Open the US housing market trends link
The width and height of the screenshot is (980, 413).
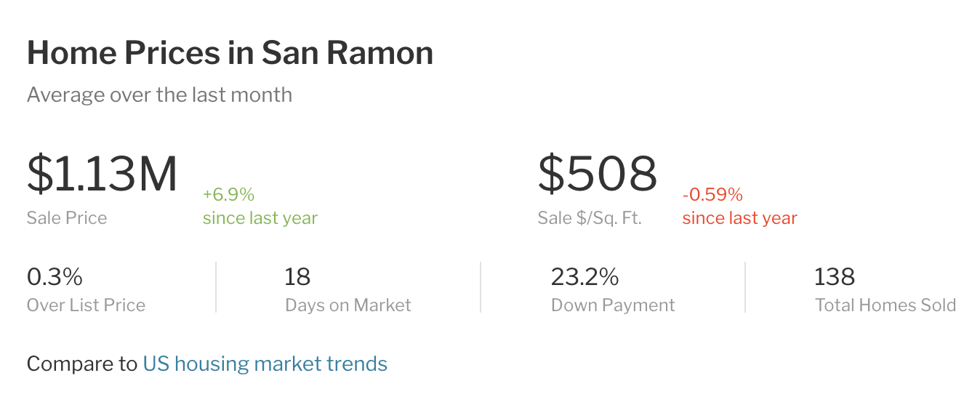265,364
